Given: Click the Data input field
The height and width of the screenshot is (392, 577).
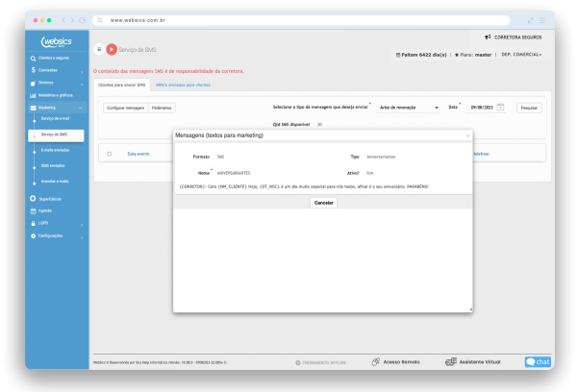Looking at the screenshot, I should 482,108.
